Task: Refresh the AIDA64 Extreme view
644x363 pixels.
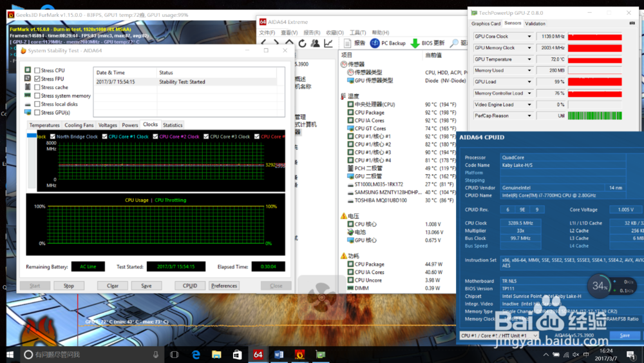Action: (x=302, y=43)
